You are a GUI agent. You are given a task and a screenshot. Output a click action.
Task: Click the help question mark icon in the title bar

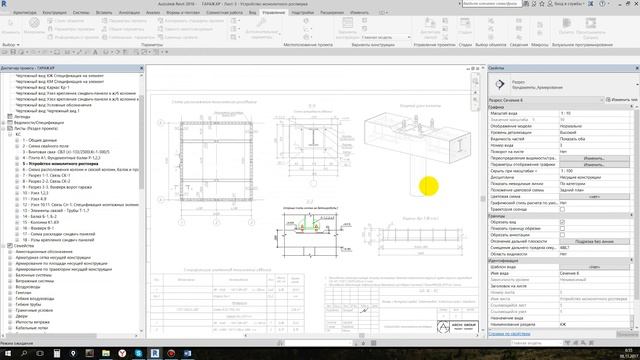[602, 4]
